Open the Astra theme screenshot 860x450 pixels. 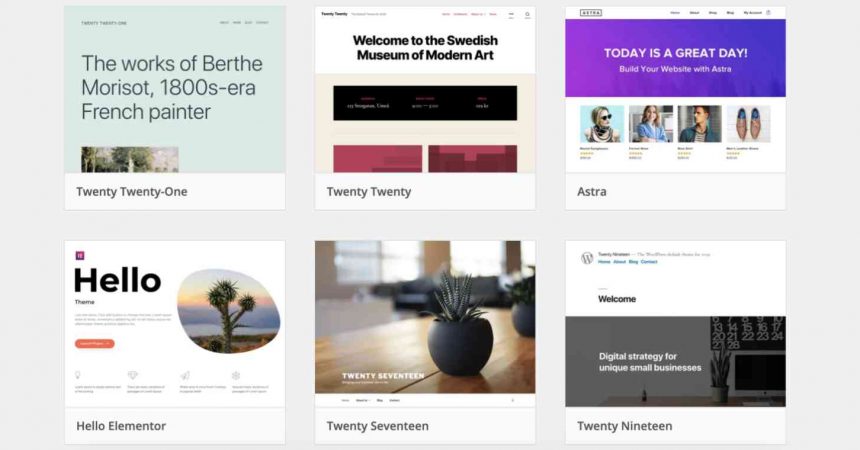[x=675, y=89]
